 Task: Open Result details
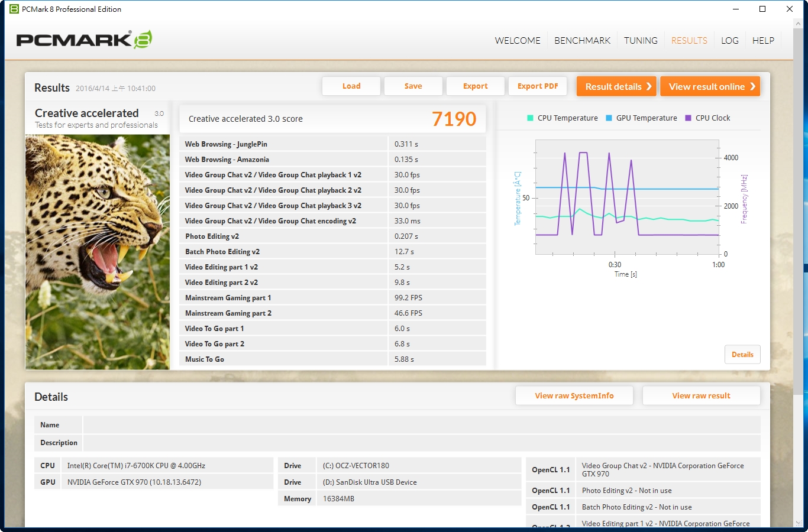[x=616, y=86]
